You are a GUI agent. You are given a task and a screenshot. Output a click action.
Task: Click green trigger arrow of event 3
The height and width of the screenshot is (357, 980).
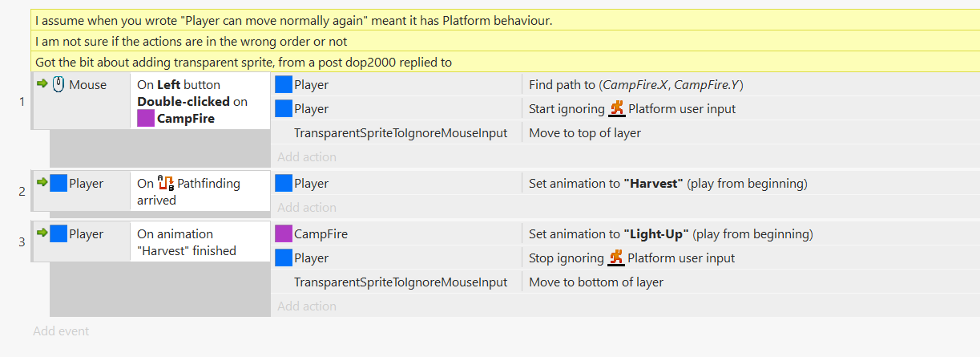tap(42, 233)
